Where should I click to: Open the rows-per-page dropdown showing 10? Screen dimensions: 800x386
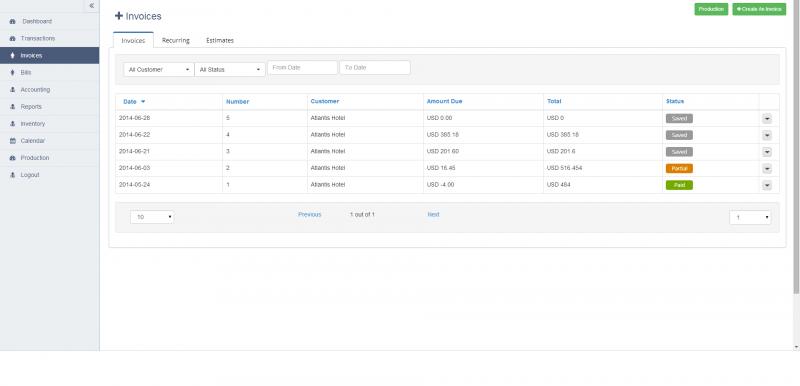(152, 217)
